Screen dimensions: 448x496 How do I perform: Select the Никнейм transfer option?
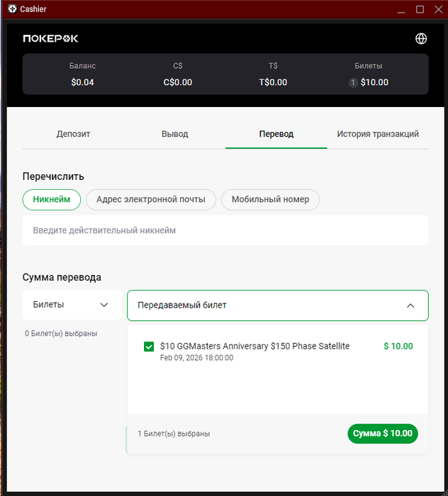[x=52, y=200]
